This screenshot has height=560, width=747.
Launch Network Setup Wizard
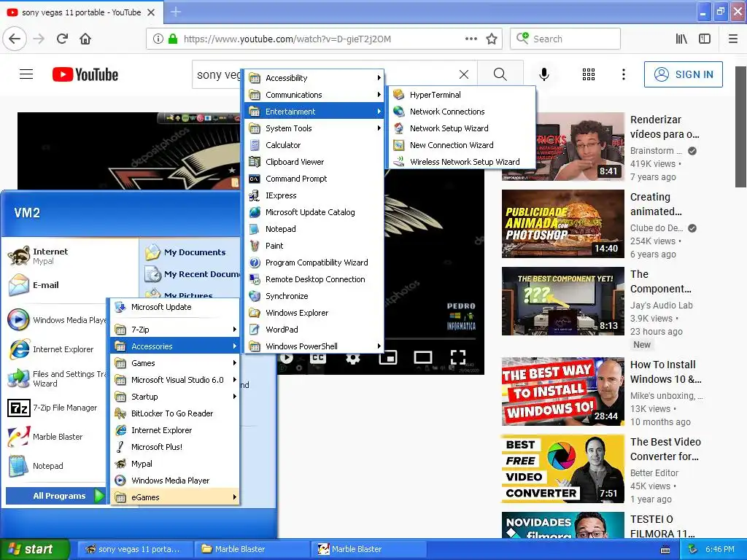(461, 128)
